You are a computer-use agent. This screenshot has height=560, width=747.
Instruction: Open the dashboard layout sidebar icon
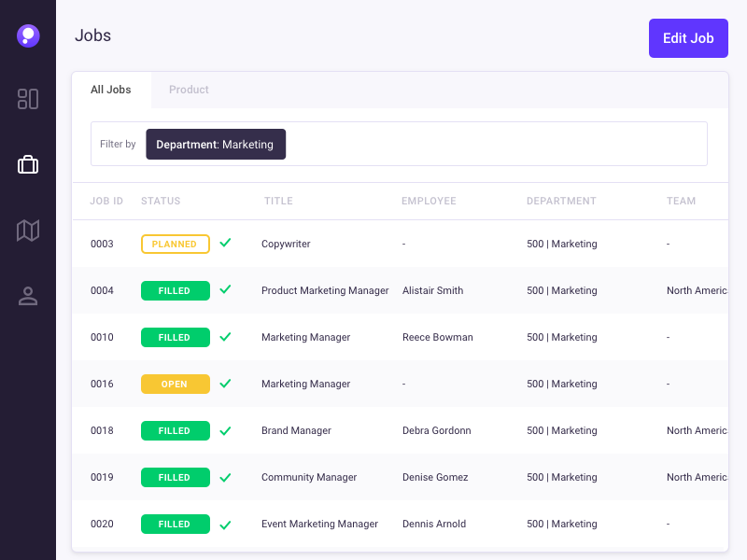28,99
